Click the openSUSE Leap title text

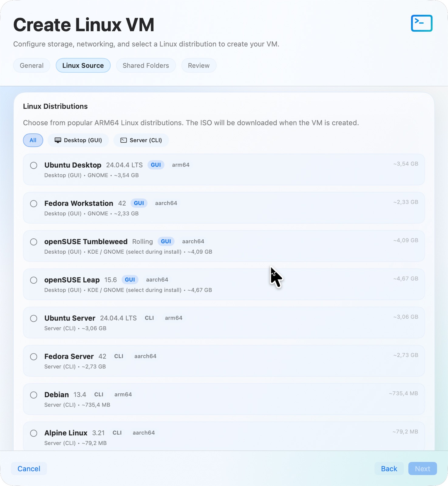[x=72, y=280]
